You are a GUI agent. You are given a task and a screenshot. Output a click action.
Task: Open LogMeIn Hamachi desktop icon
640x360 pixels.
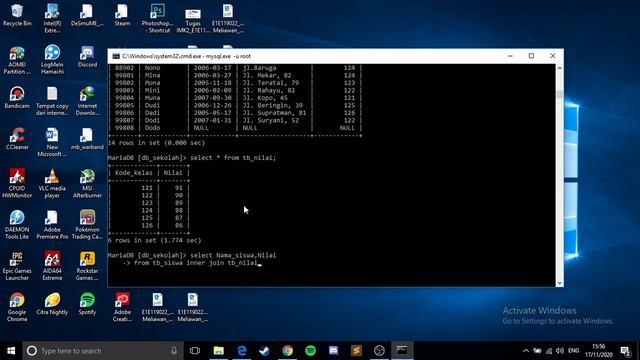click(x=52, y=60)
